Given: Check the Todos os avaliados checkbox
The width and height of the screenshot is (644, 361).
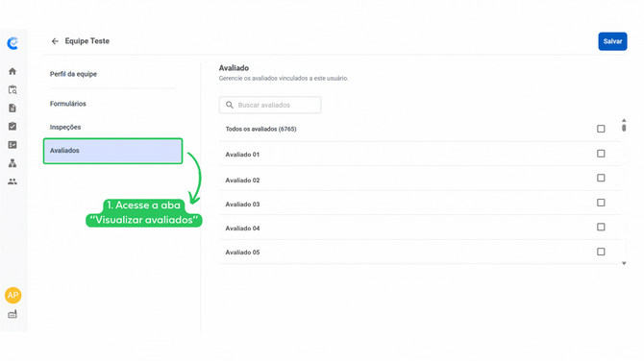Looking at the screenshot, I should click(x=601, y=129).
